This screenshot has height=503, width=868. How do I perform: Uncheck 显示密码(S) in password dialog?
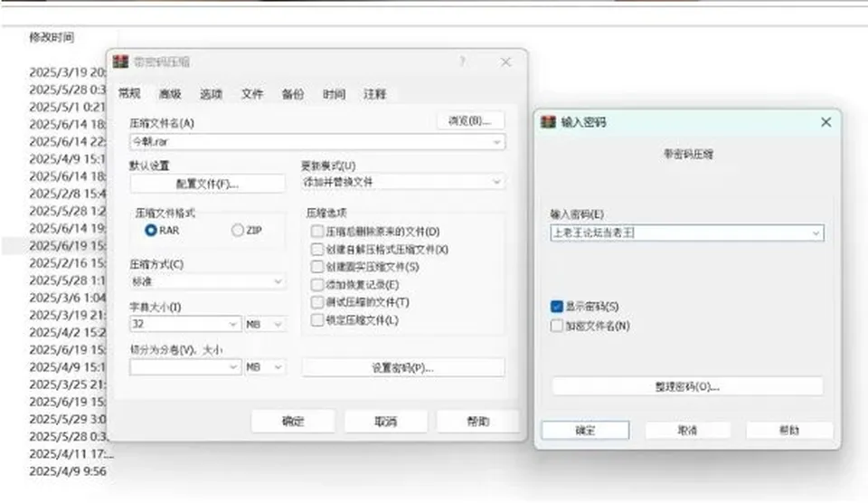(557, 307)
